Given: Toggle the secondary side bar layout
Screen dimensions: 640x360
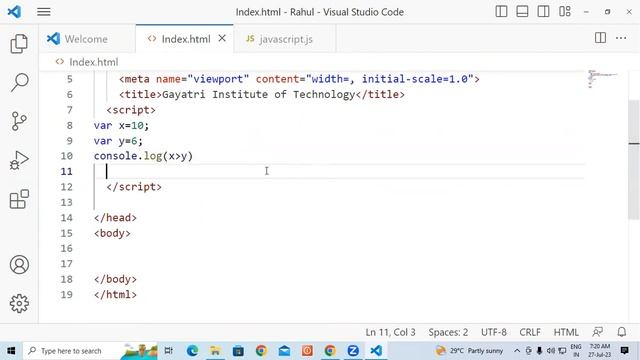Looking at the screenshot, I should [543, 11].
